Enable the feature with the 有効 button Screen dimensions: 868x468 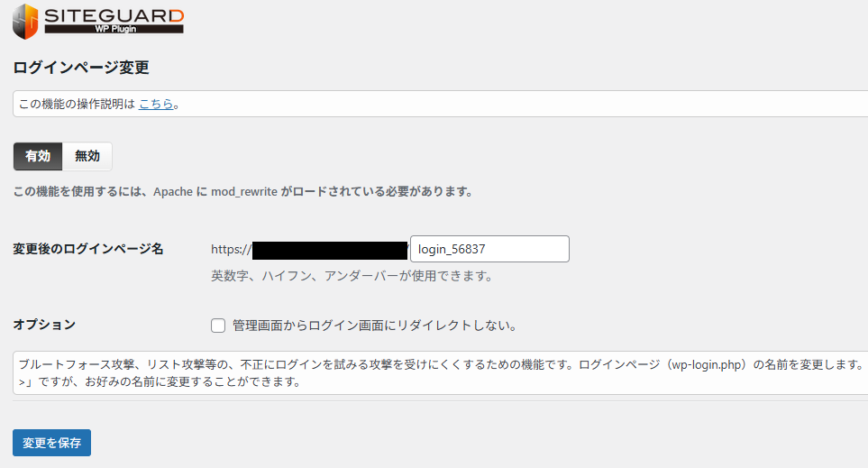(38, 156)
